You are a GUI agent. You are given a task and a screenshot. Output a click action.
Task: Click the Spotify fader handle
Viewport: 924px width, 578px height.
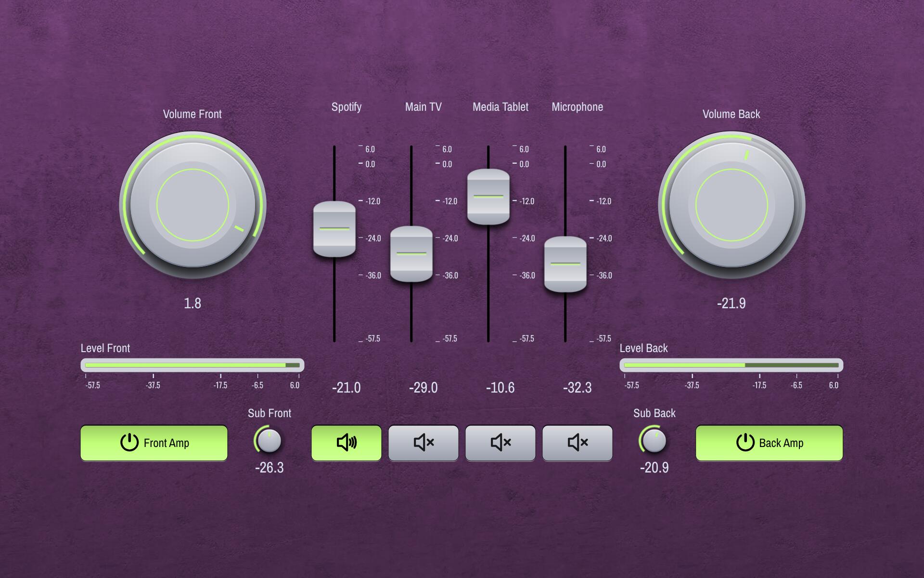pyautogui.click(x=334, y=229)
